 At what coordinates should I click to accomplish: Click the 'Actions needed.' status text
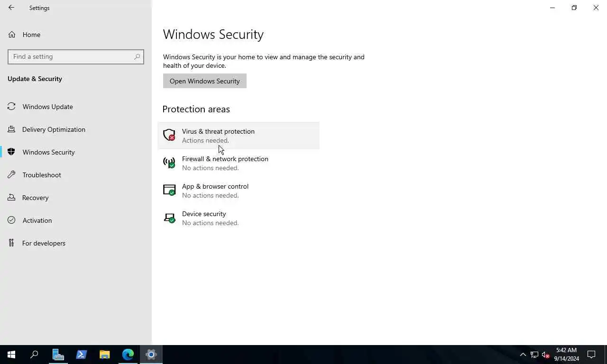click(205, 140)
